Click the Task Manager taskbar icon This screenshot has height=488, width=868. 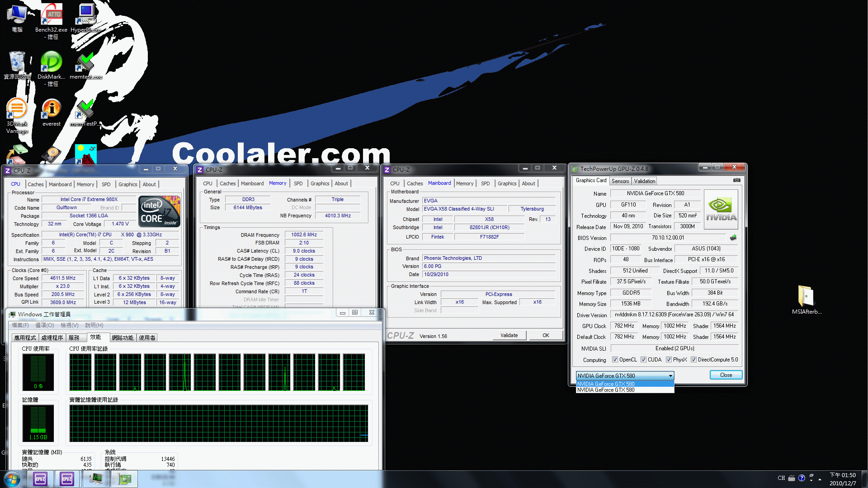coord(96,479)
